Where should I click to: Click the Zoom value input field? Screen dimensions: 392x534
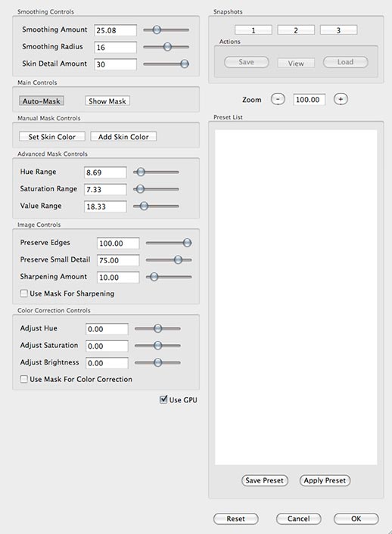tap(309, 99)
